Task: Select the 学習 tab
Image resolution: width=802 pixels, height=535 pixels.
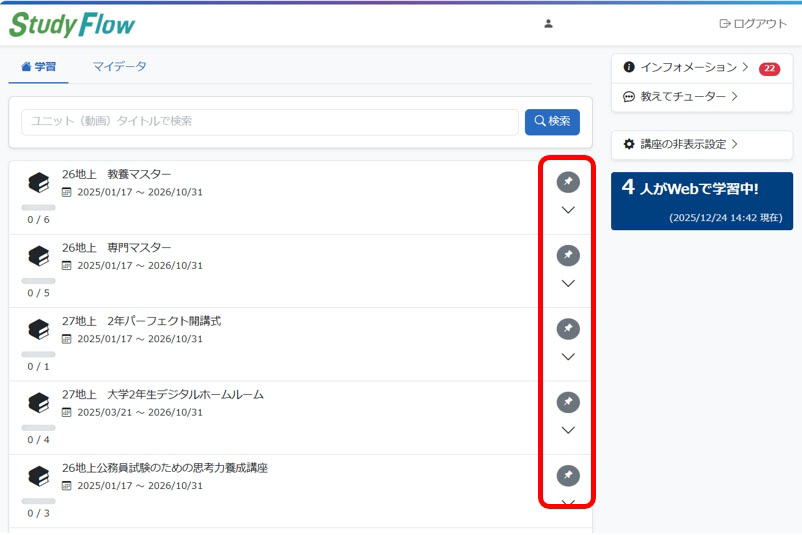Action: click(39, 67)
